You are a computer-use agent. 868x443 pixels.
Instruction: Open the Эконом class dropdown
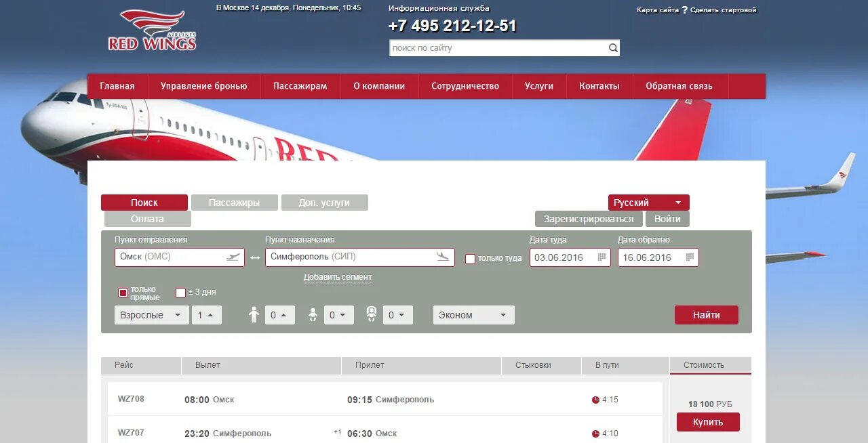474,315
